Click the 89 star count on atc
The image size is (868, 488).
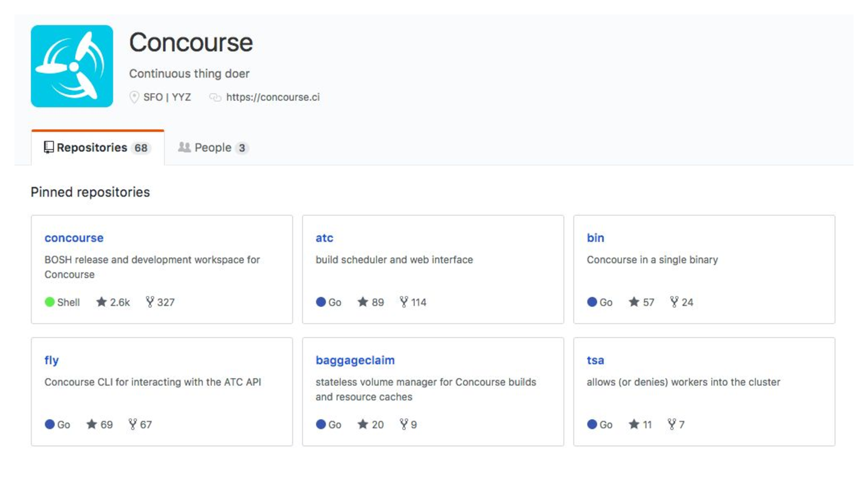click(x=378, y=302)
